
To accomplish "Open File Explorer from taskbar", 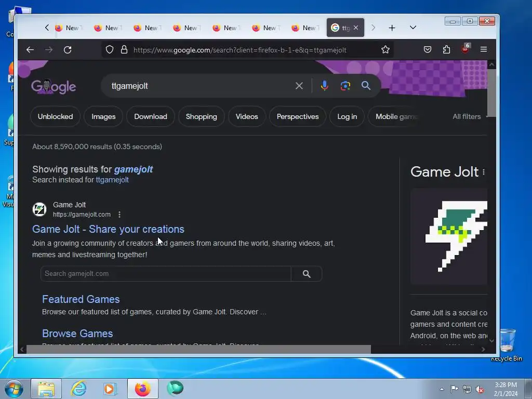I will click(x=46, y=389).
